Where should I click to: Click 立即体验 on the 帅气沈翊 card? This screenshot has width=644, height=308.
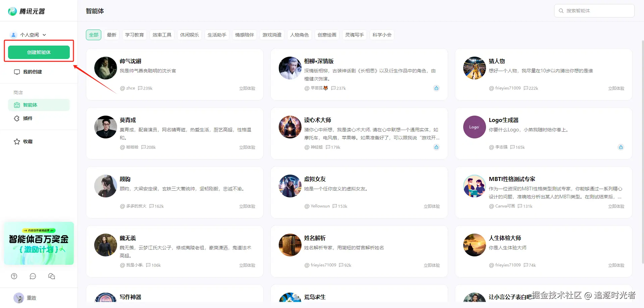pyautogui.click(x=247, y=88)
